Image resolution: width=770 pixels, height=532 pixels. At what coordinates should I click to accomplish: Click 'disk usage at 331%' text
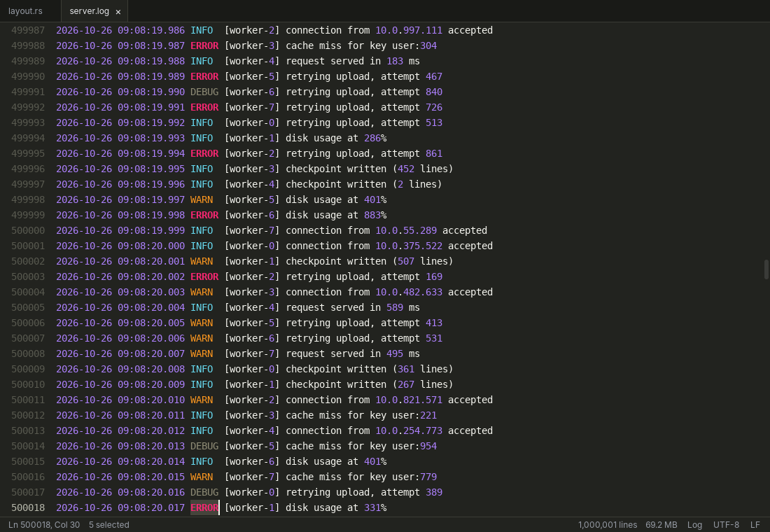(x=336, y=507)
